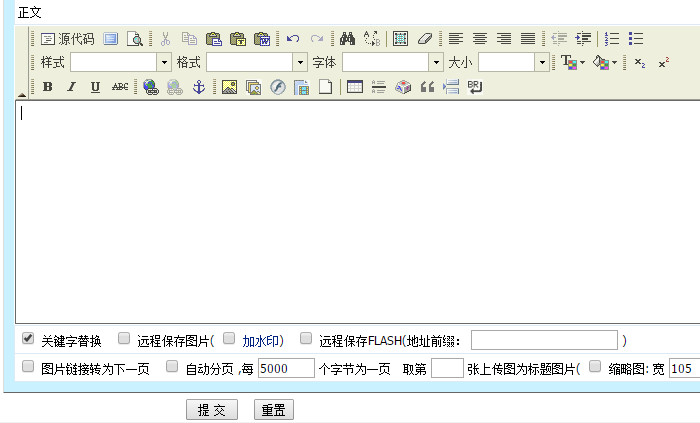Toggle bold formatting

pos(47,87)
